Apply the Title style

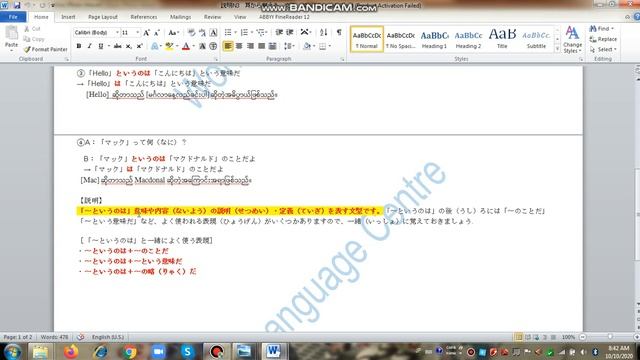[x=502, y=39]
